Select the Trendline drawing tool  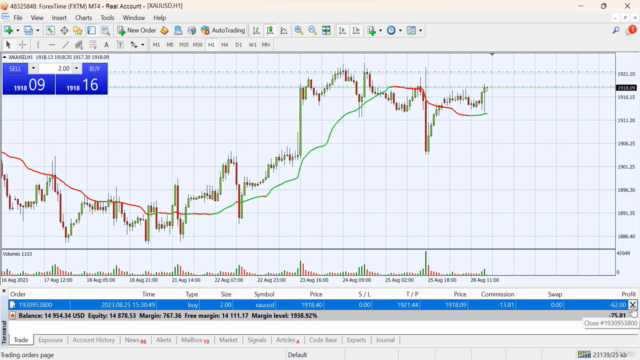click(x=65, y=44)
